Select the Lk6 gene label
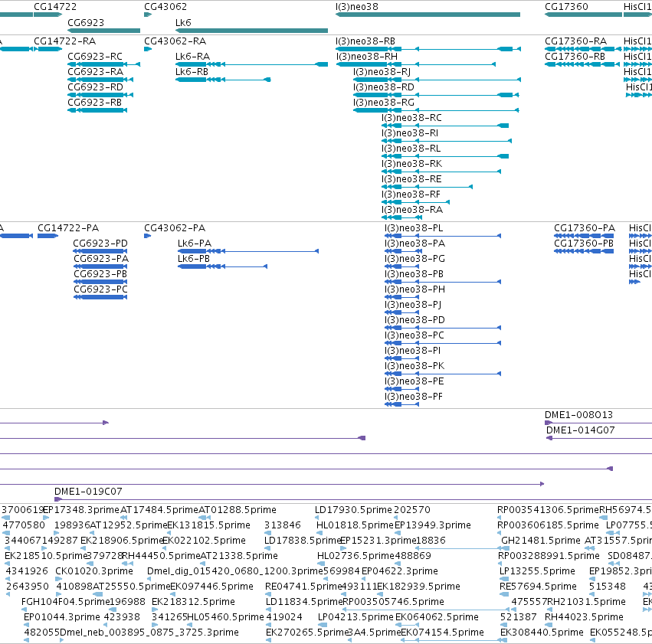 pyautogui.click(x=183, y=22)
